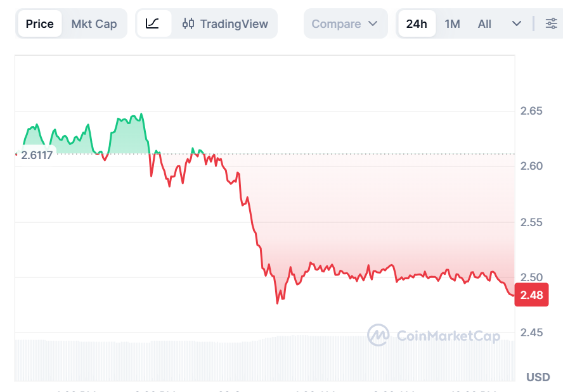The width and height of the screenshot is (563, 392).
Task: Select the 24h time range
Action: click(417, 24)
